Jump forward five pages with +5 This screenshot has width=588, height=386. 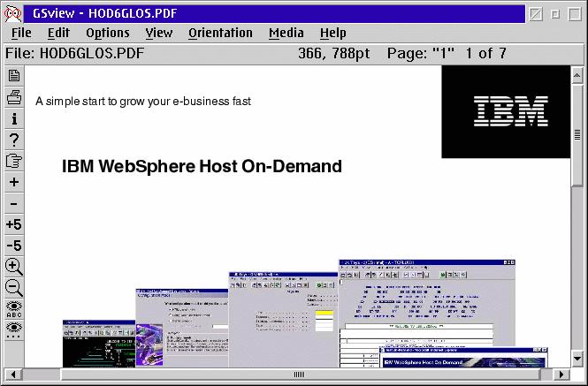(14, 224)
